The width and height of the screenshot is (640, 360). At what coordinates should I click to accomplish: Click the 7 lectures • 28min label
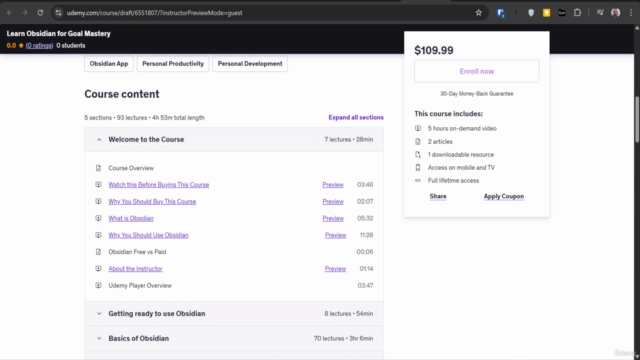tap(349, 140)
